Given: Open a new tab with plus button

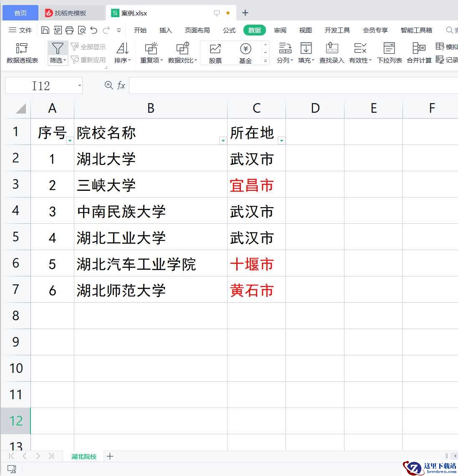Looking at the screenshot, I should [x=245, y=13].
